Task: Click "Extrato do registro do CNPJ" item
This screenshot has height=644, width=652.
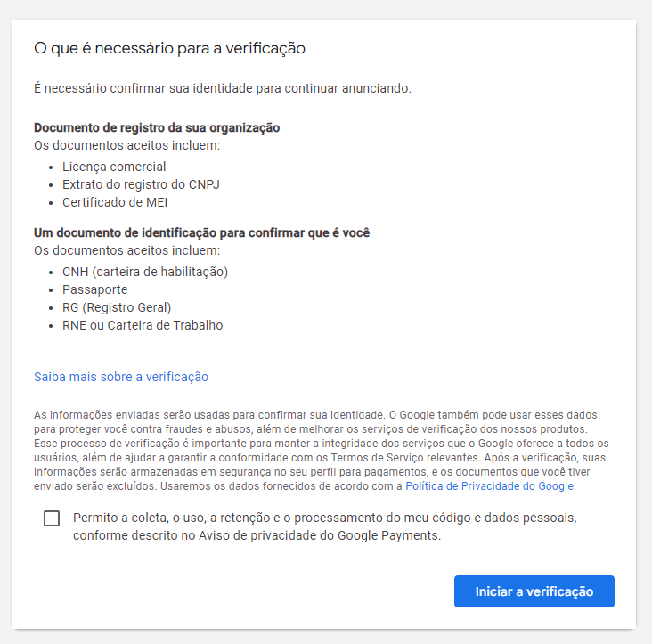Action: 141,184
